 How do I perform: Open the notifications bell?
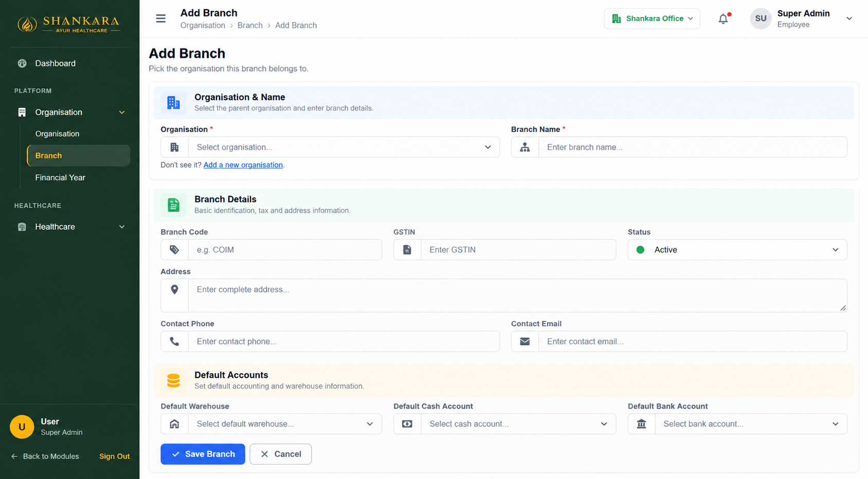tap(724, 19)
